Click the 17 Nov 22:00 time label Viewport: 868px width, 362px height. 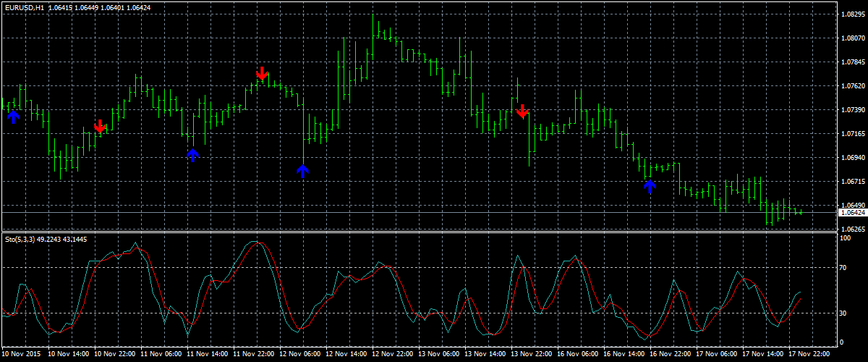809,354
